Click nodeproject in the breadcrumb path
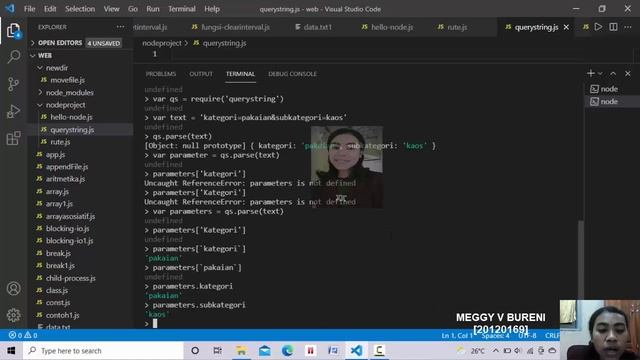 click(162, 43)
